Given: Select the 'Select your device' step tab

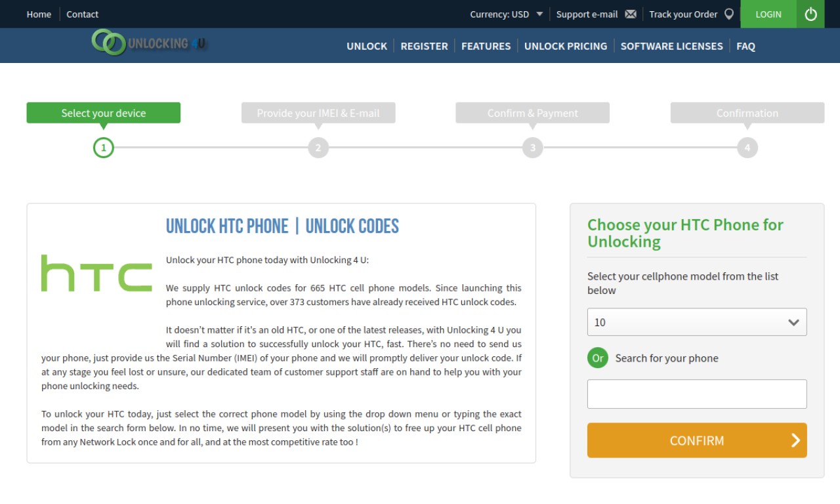Looking at the screenshot, I should (104, 113).
